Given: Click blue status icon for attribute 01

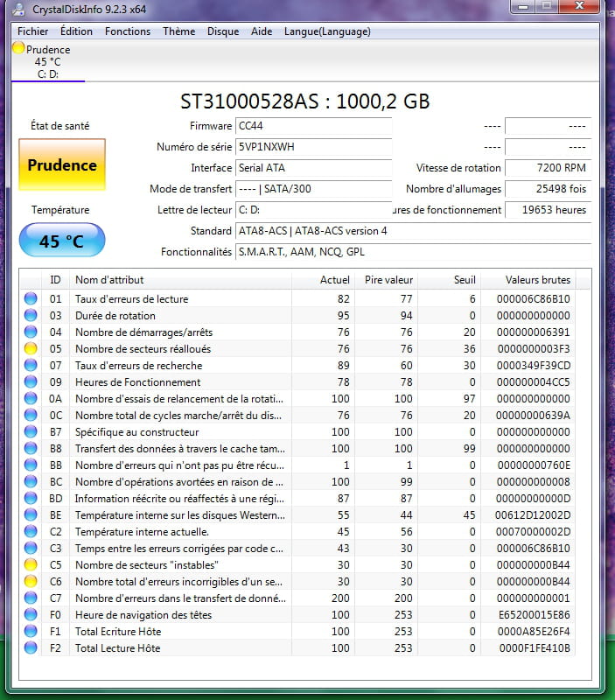Looking at the screenshot, I should pyautogui.click(x=31, y=298).
